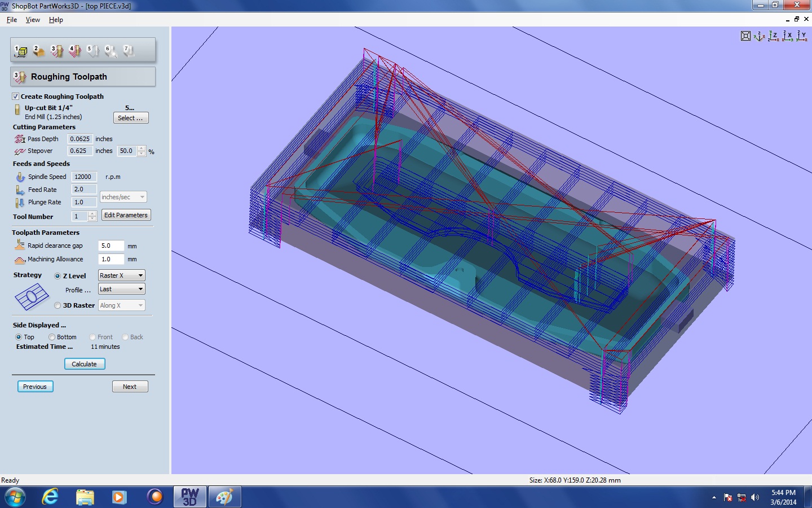812x508 pixels.
Task: Click the Machining Allowance icon
Action: pos(20,260)
